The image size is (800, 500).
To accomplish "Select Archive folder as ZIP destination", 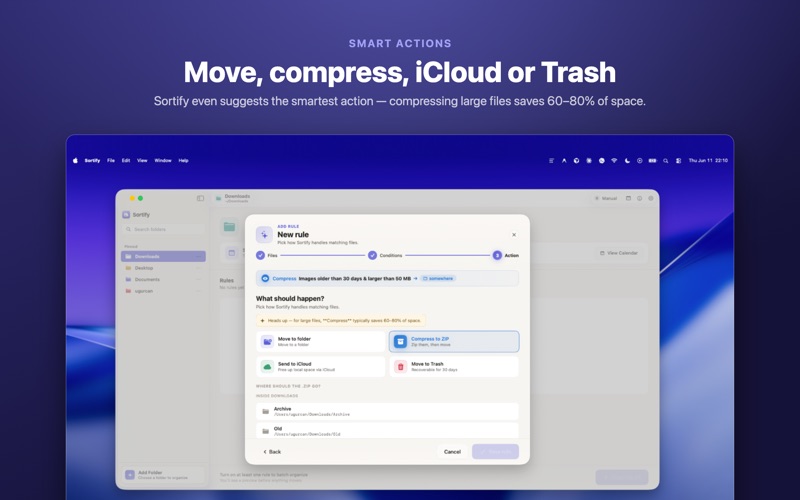I will tap(387, 411).
